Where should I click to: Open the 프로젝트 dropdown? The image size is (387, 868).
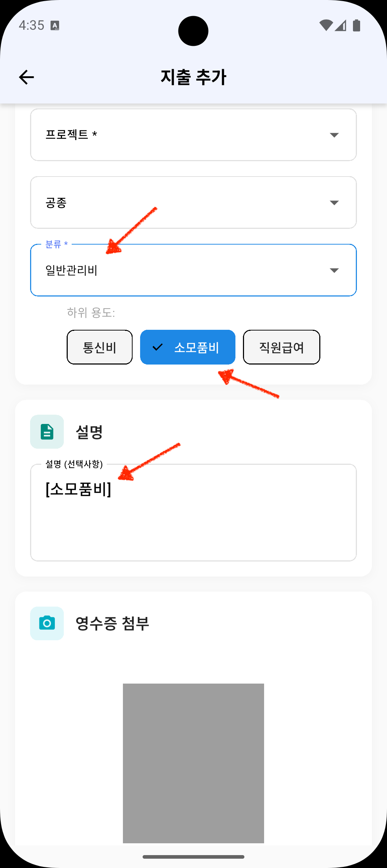pyautogui.click(x=193, y=135)
